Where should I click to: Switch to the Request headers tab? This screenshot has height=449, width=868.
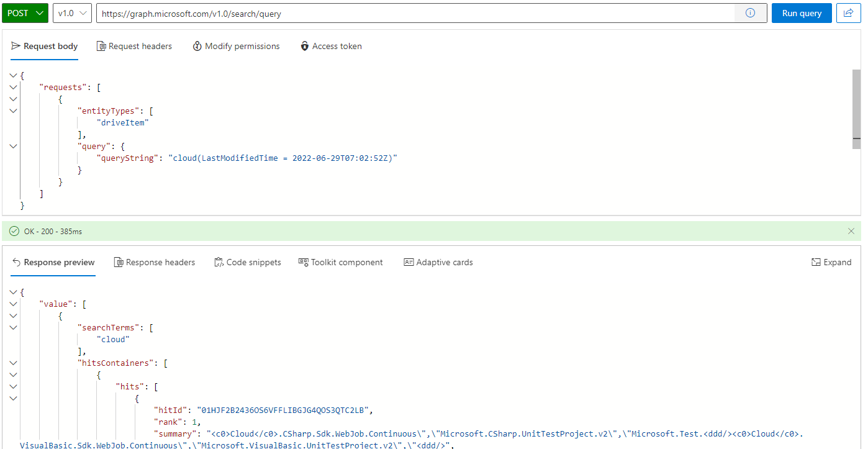click(134, 46)
